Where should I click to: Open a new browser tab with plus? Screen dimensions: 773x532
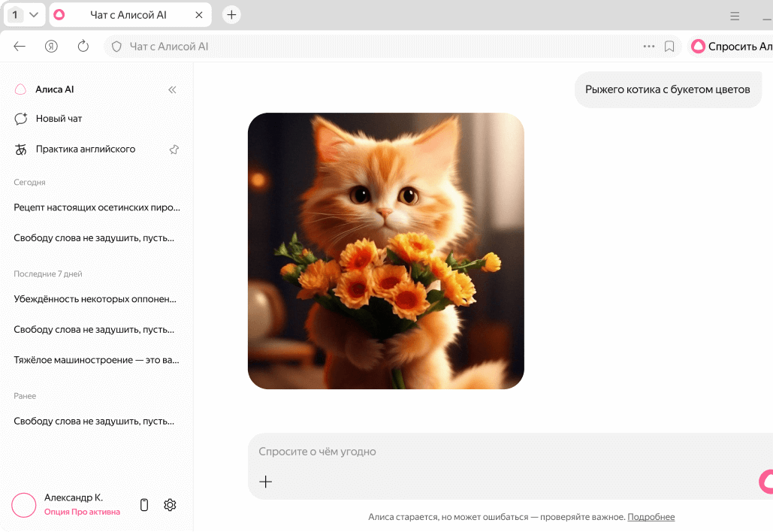(x=231, y=15)
